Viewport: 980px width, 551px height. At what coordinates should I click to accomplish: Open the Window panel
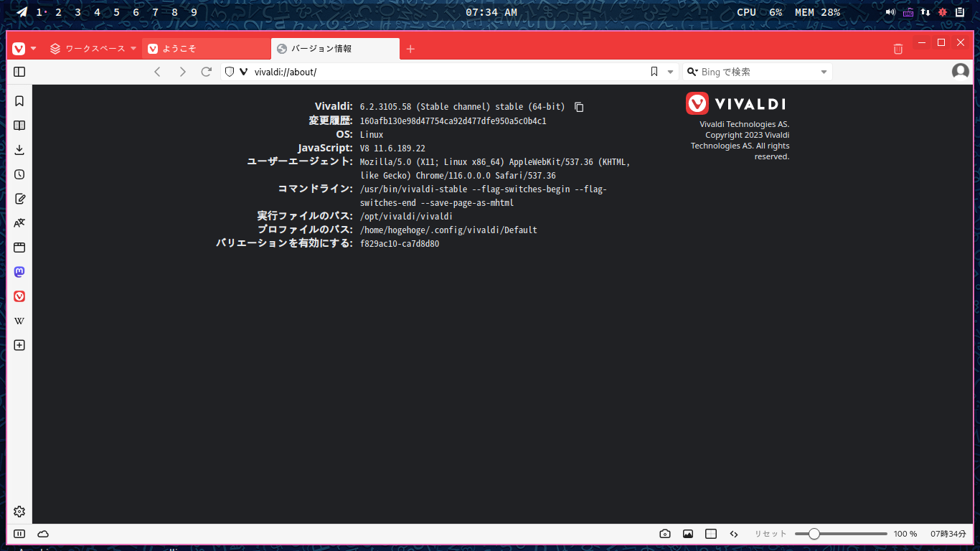[x=19, y=248]
